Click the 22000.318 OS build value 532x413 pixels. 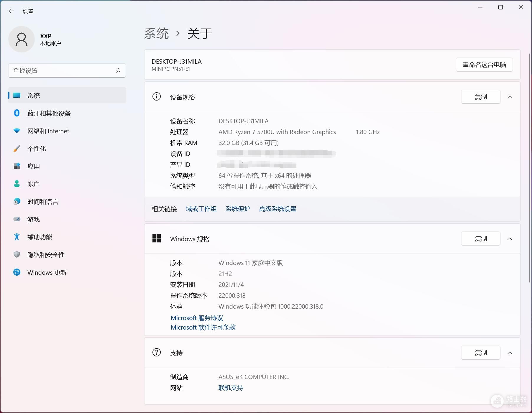click(232, 295)
